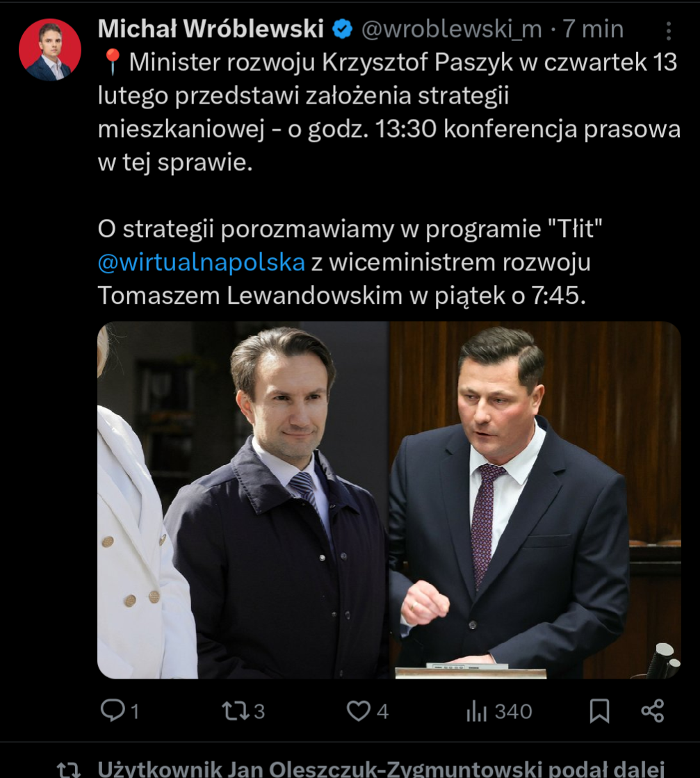Repost this tweet via the retweet icon

click(x=235, y=711)
